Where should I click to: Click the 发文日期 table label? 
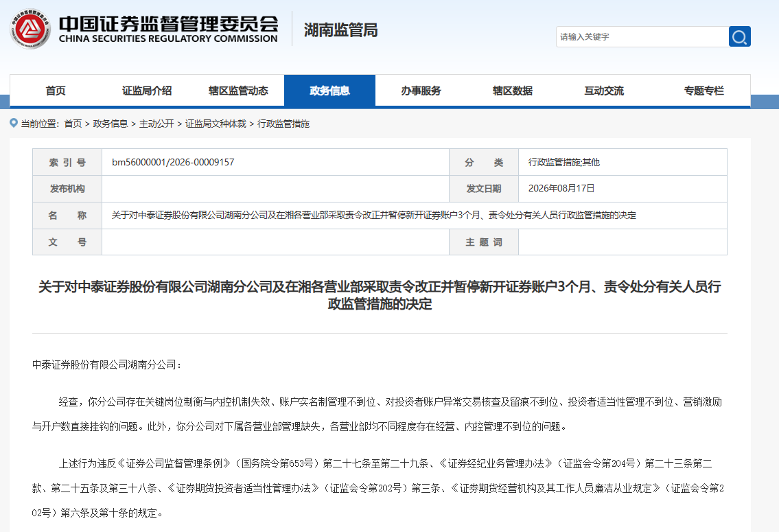pyautogui.click(x=483, y=189)
